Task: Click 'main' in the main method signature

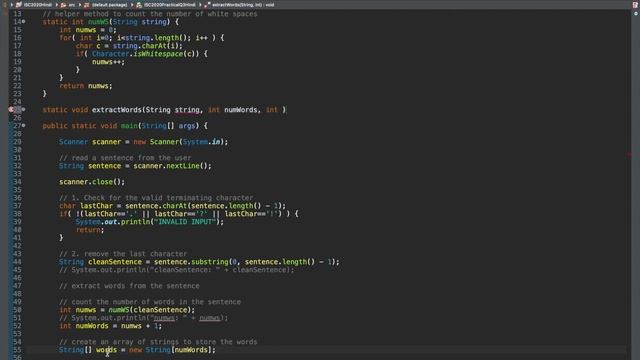Action: click(x=129, y=125)
